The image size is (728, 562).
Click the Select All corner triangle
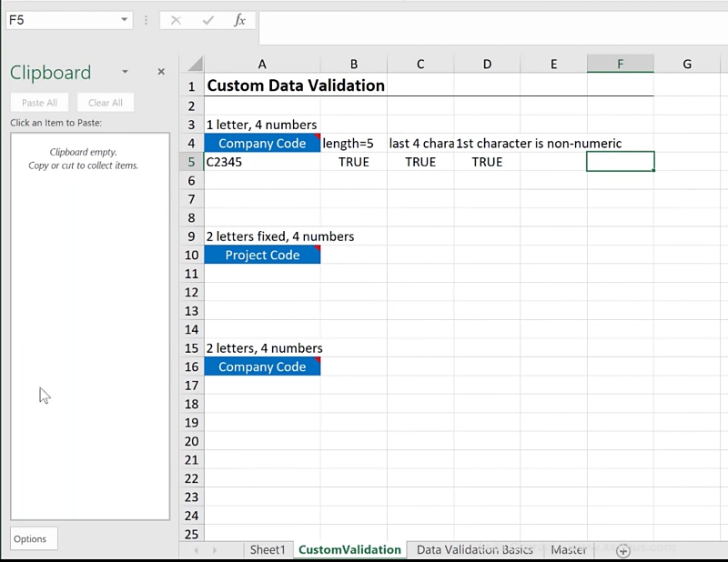tap(192, 64)
